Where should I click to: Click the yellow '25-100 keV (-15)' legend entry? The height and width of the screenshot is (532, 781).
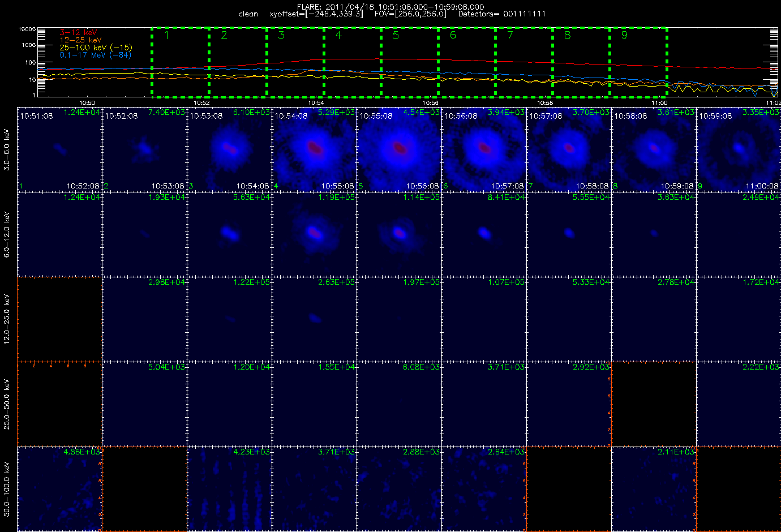pyautogui.click(x=96, y=48)
